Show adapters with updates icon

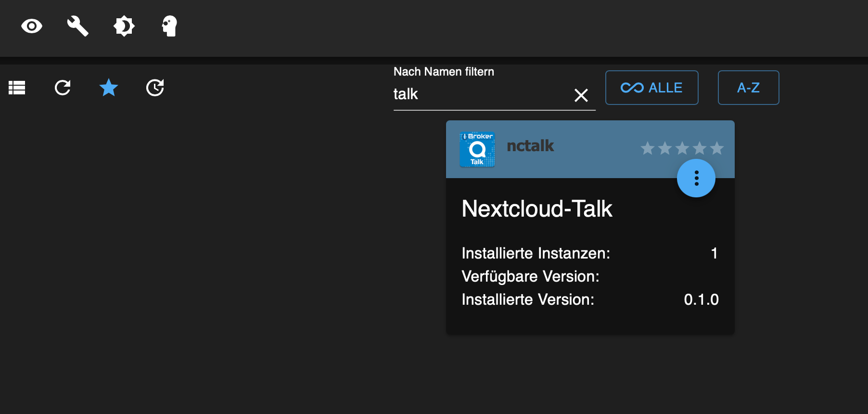click(155, 88)
